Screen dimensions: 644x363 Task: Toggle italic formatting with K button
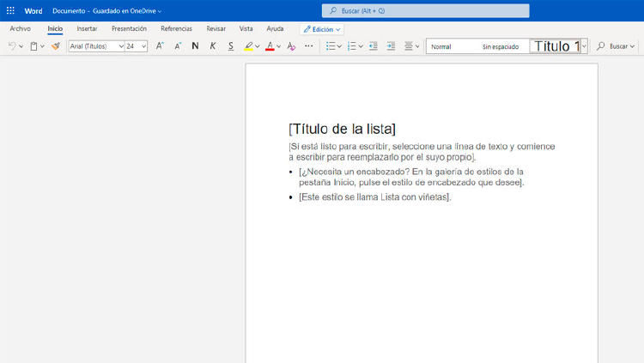(213, 46)
